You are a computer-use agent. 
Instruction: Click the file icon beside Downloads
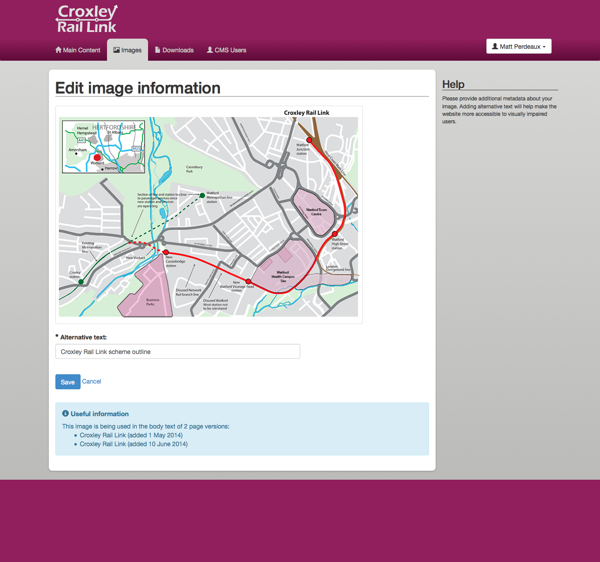click(x=158, y=50)
